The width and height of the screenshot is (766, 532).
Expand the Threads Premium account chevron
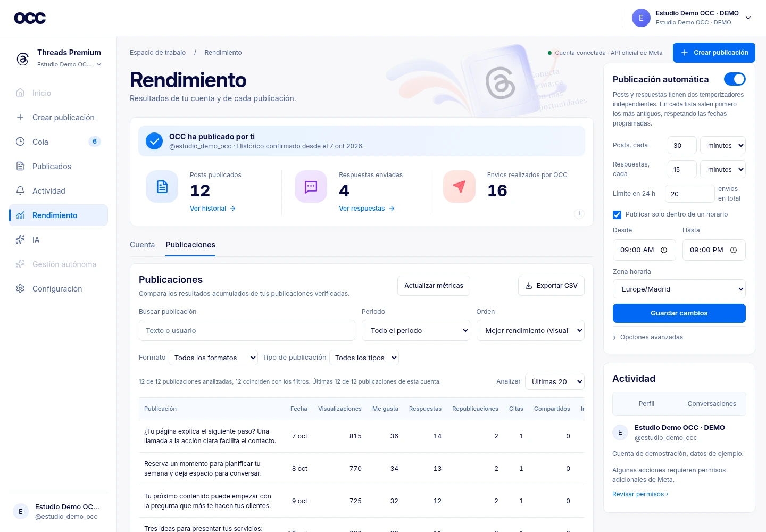[x=99, y=64]
